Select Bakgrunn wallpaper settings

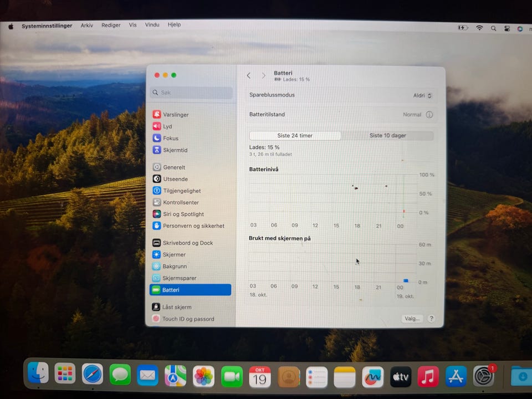170,267
